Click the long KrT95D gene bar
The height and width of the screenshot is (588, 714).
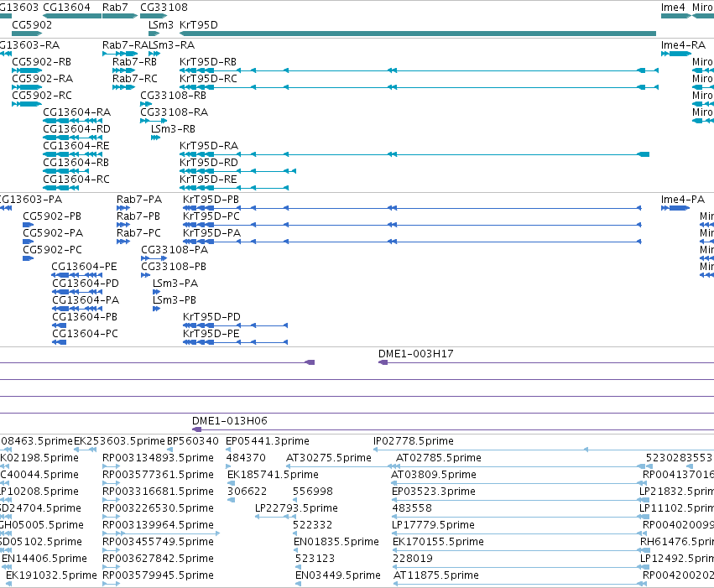[418, 34]
